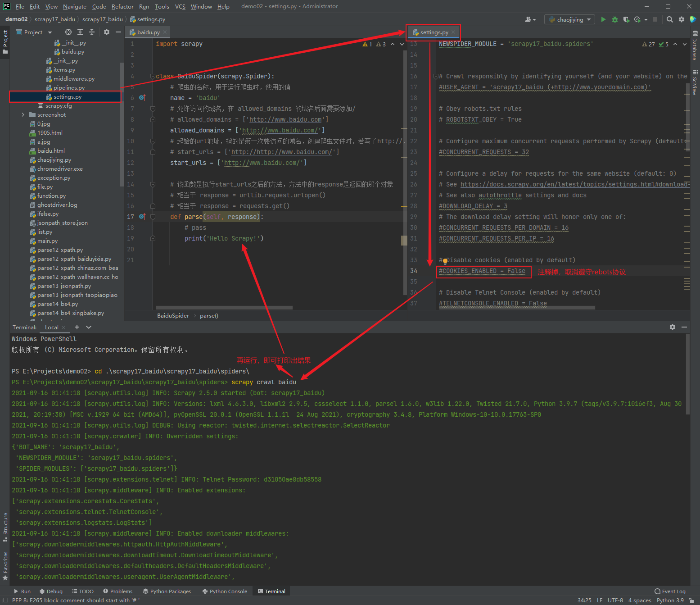Run chaojiying with Coverage
This screenshot has height=605, width=700.
coord(626,19)
